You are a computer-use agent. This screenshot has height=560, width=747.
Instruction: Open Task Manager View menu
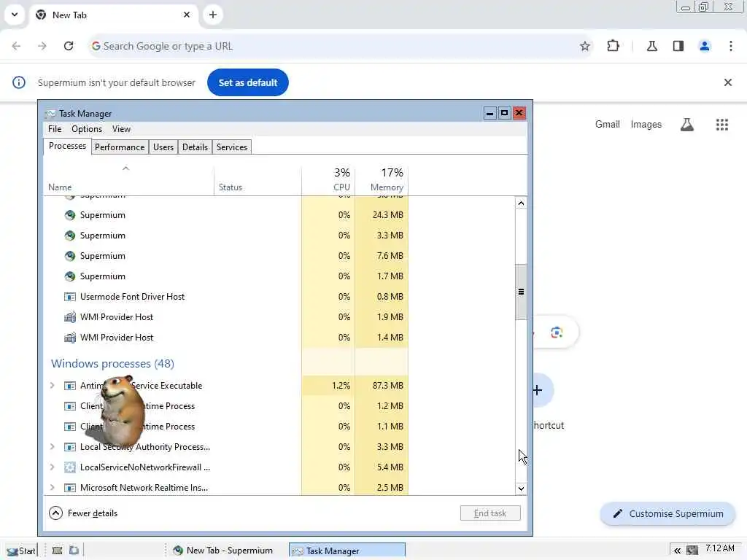tap(122, 129)
